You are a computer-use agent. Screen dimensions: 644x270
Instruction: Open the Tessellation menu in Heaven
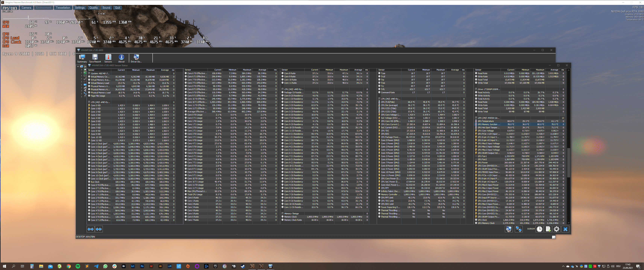(63, 8)
